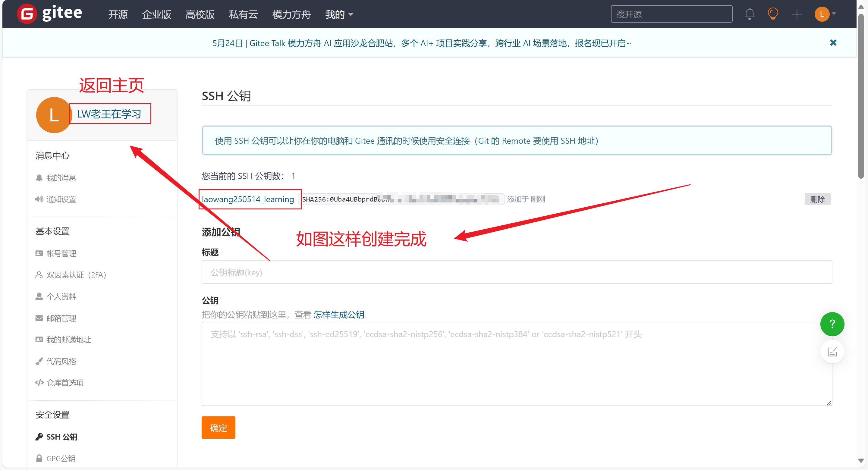Go to 双因素认证 (2FA) settings
The image size is (868, 470).
[x=76, y=275]
